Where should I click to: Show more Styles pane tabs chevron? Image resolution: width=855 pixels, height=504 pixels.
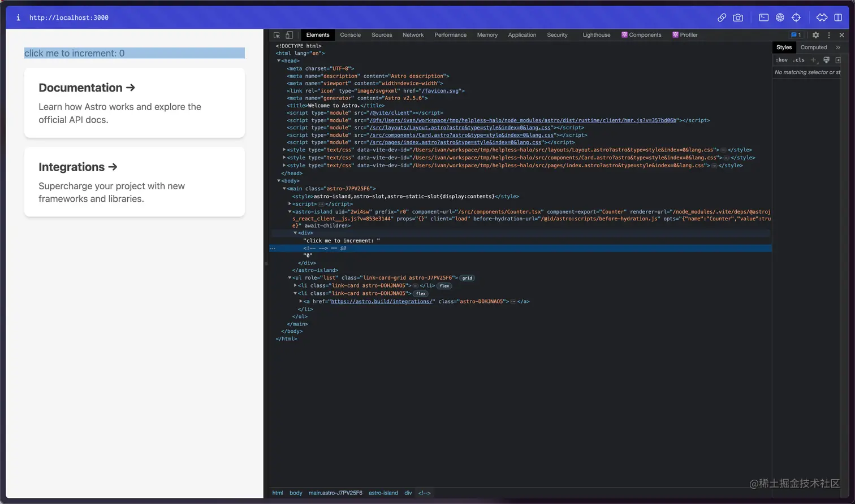coord(838,47)
